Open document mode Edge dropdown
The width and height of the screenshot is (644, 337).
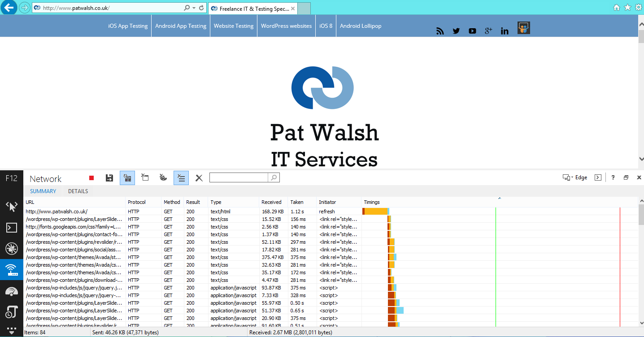(x=575, y=177)
